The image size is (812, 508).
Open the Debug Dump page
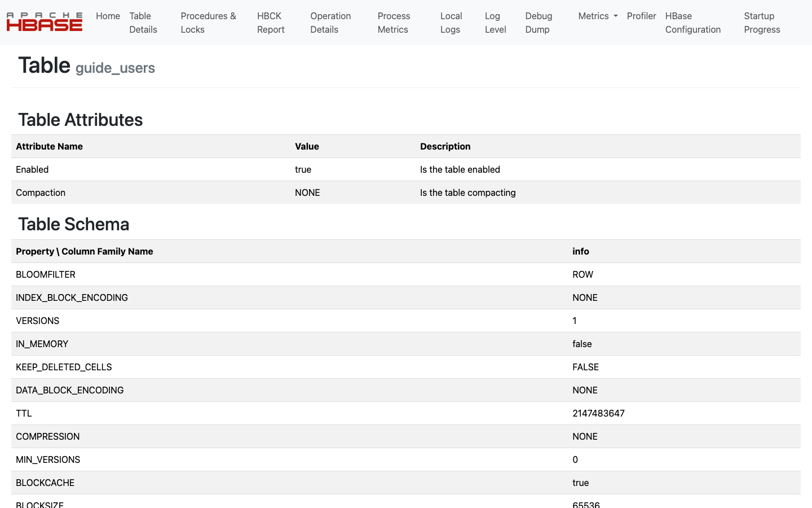(x=539, y=23)
